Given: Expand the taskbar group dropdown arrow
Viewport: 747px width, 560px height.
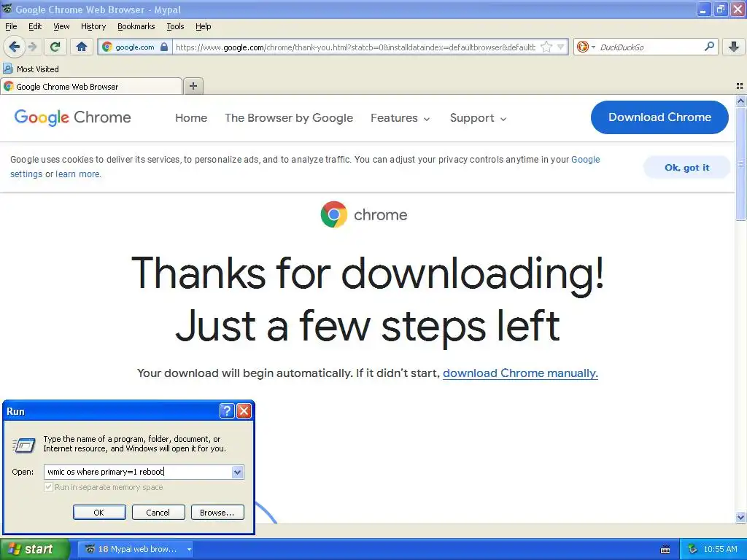Looking at the screenshot, I should click(x=189, y=550).
